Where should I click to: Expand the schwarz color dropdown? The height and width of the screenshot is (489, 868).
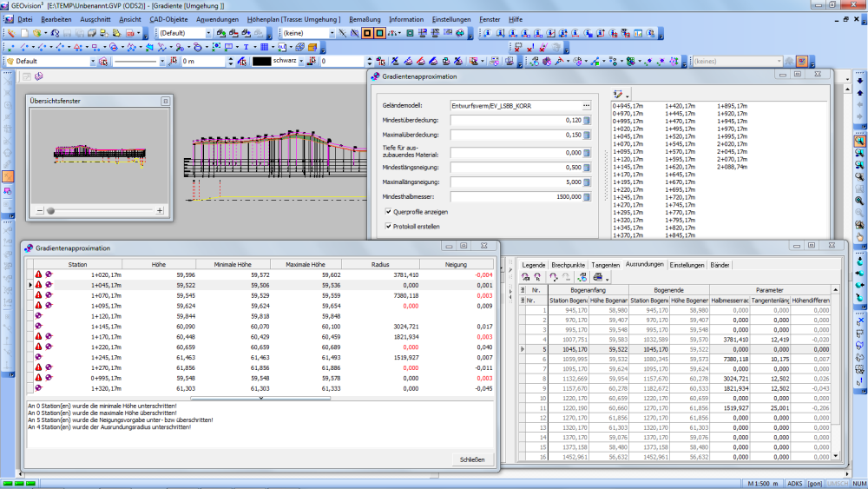301,62
